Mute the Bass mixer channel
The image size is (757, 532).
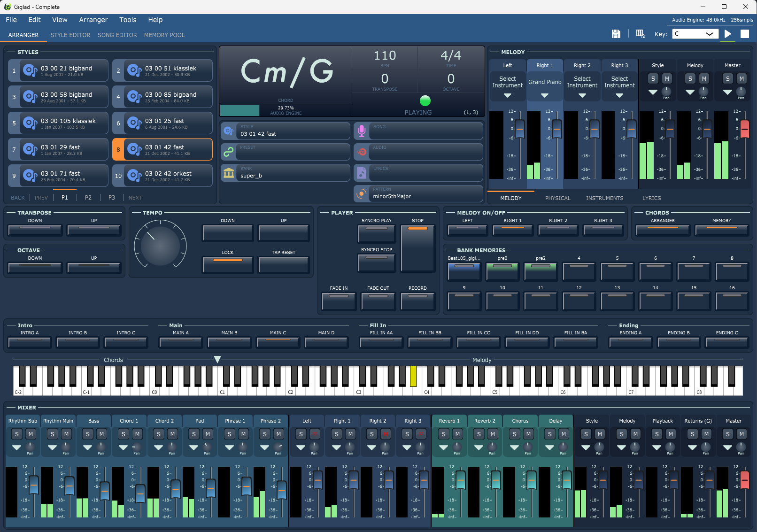[x=102, y=434]
